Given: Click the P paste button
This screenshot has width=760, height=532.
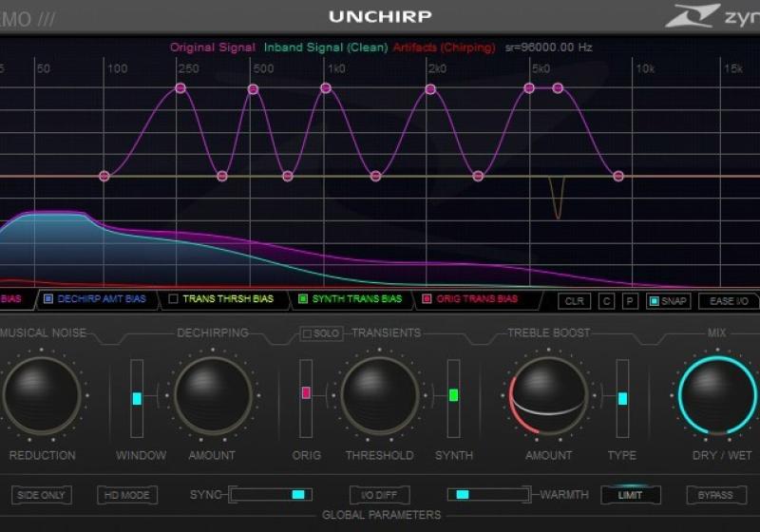Looking at the screenshot, I should (x=629, y=300).
